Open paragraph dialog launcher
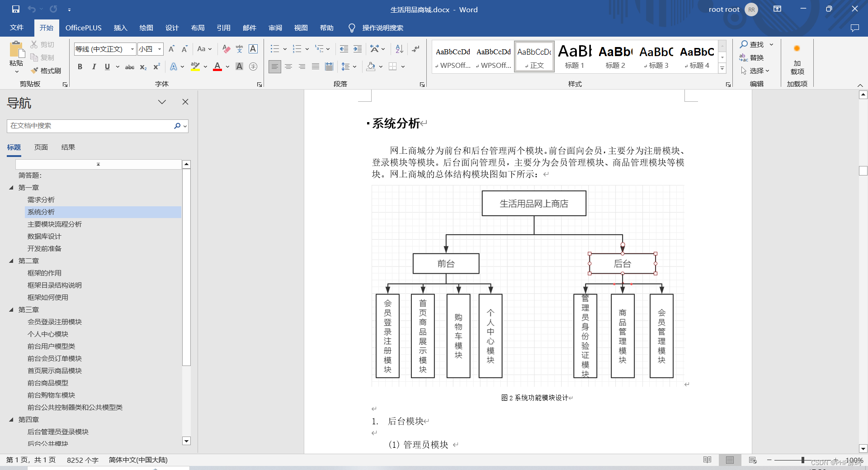Screen dimensions: 868x470 422,85
